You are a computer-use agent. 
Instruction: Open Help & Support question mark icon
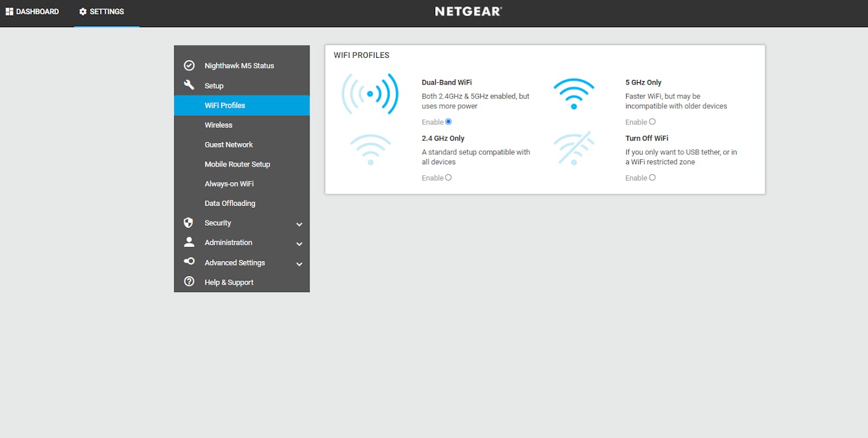tap(189, 282)
